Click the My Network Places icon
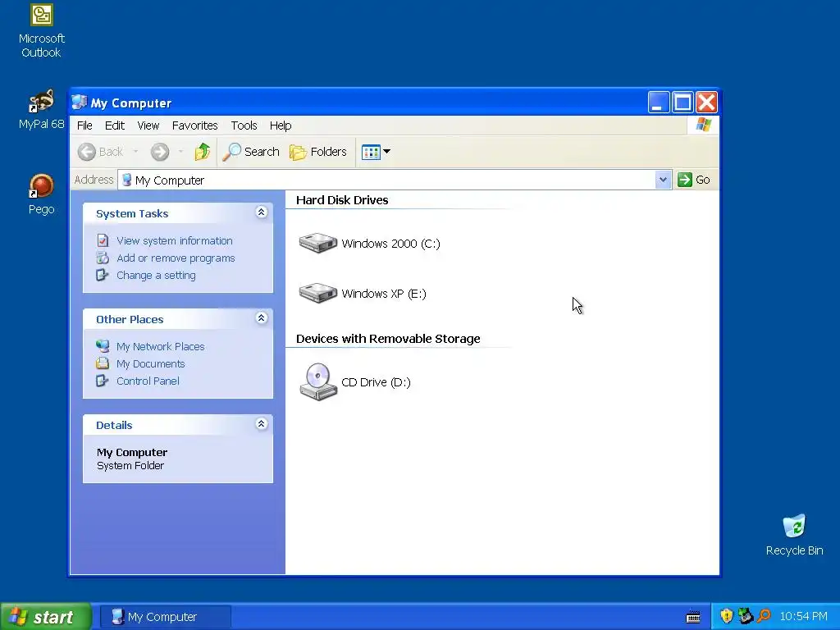 point(103,346)
